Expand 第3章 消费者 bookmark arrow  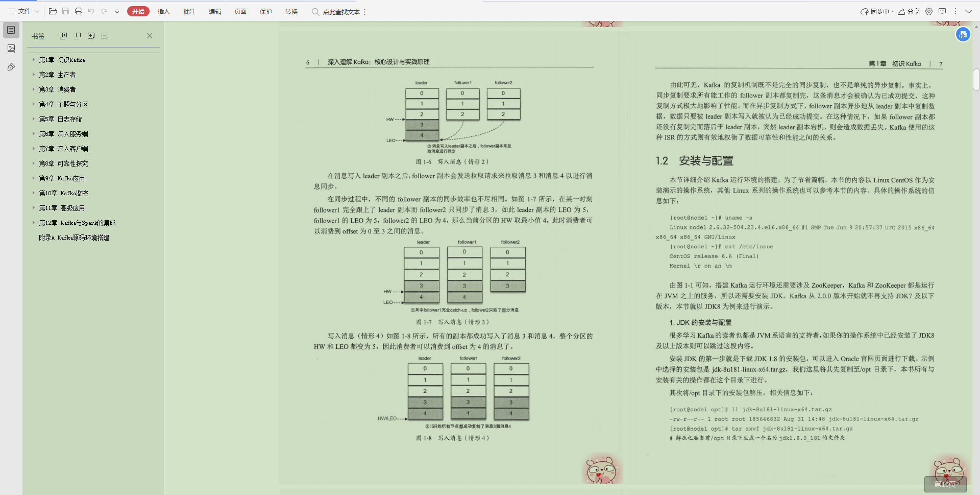point(34,89)
